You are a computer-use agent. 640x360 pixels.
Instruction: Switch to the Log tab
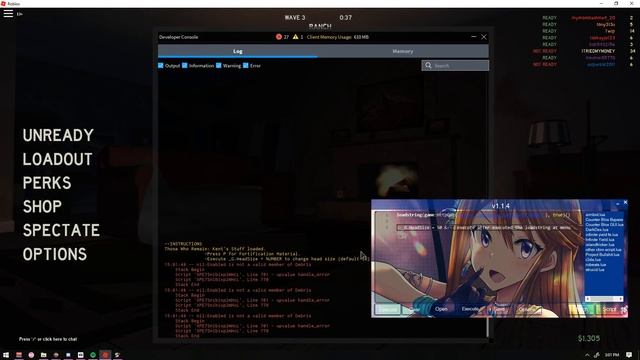(x=238, y=51)
